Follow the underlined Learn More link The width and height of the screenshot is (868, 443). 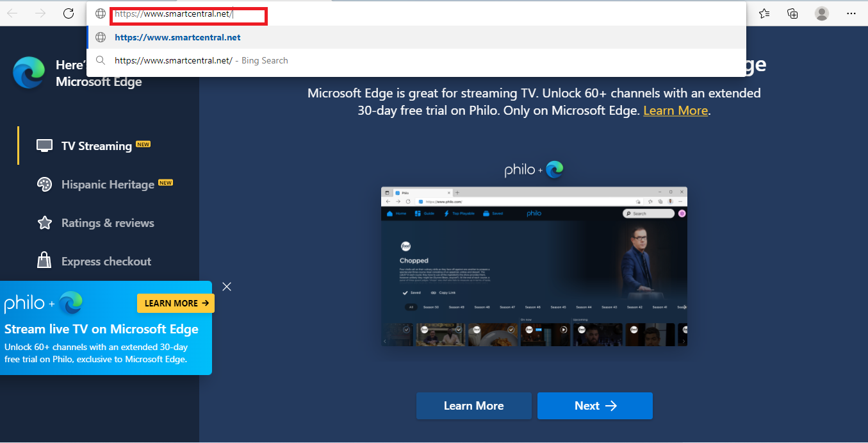[x=675, y=110]
